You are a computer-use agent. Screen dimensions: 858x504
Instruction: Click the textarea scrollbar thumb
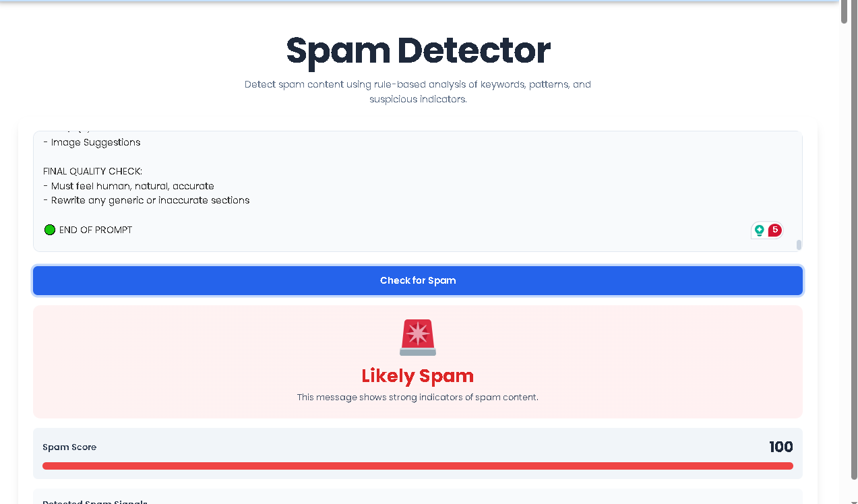click(797, 244)
